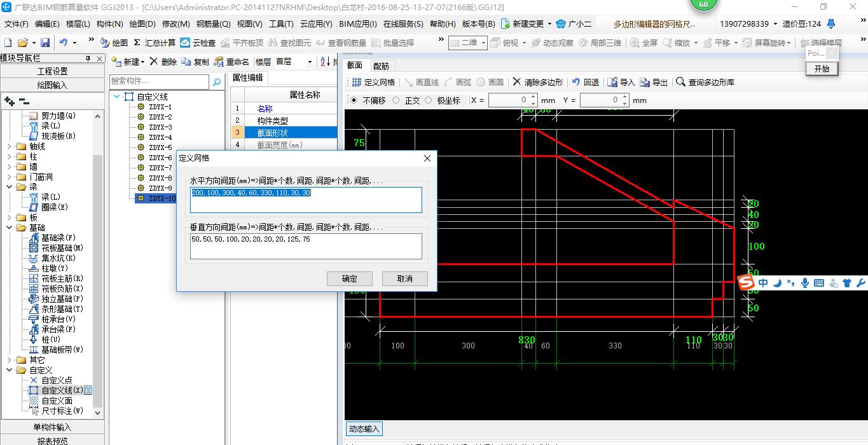Collapse the 自定义 folder in tree

pos(10,370)
